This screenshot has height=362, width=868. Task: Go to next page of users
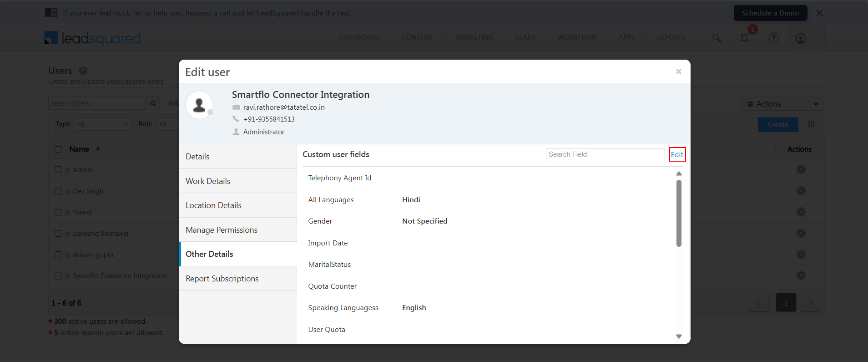click(811, 303)
